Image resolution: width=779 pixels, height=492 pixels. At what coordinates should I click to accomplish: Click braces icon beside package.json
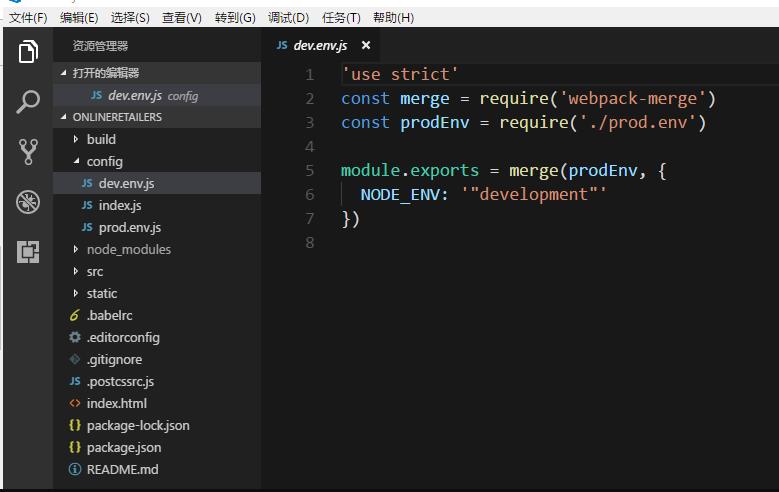coord(75,447)
